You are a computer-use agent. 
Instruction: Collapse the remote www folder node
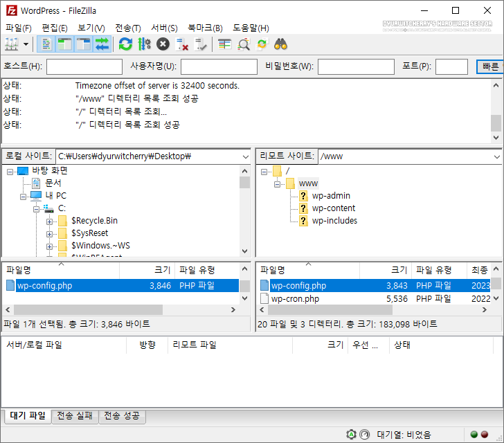click(277, 185)
